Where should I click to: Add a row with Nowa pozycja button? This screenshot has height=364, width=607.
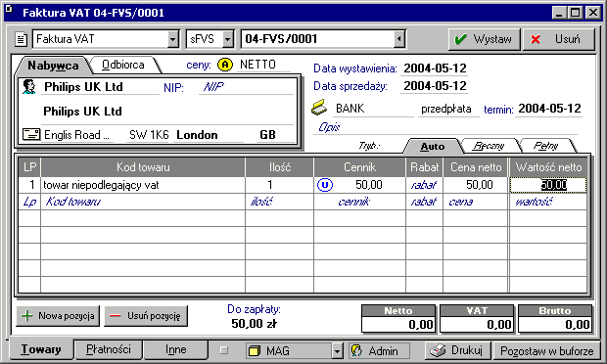tap(58, 316)
